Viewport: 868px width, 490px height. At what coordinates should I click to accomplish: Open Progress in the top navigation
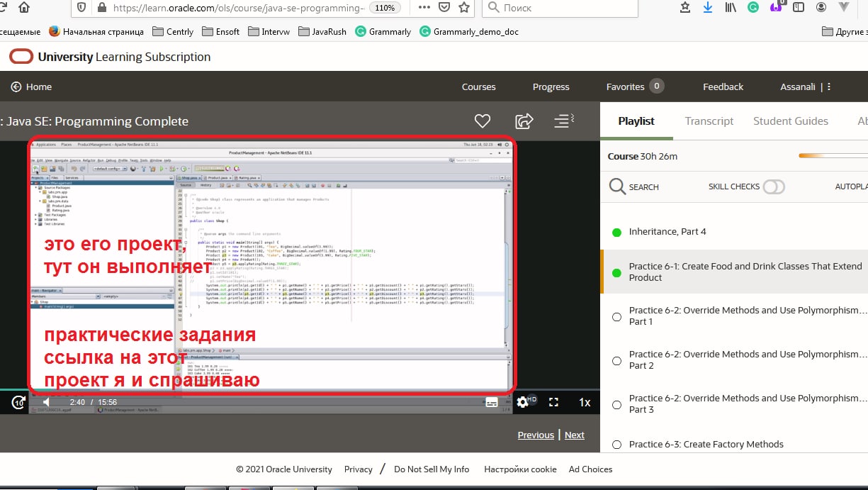(551, 87)
